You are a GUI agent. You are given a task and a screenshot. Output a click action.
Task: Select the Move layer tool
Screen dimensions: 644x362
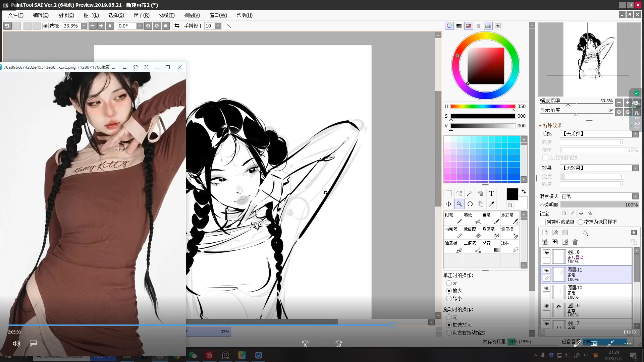coord(448,204)
